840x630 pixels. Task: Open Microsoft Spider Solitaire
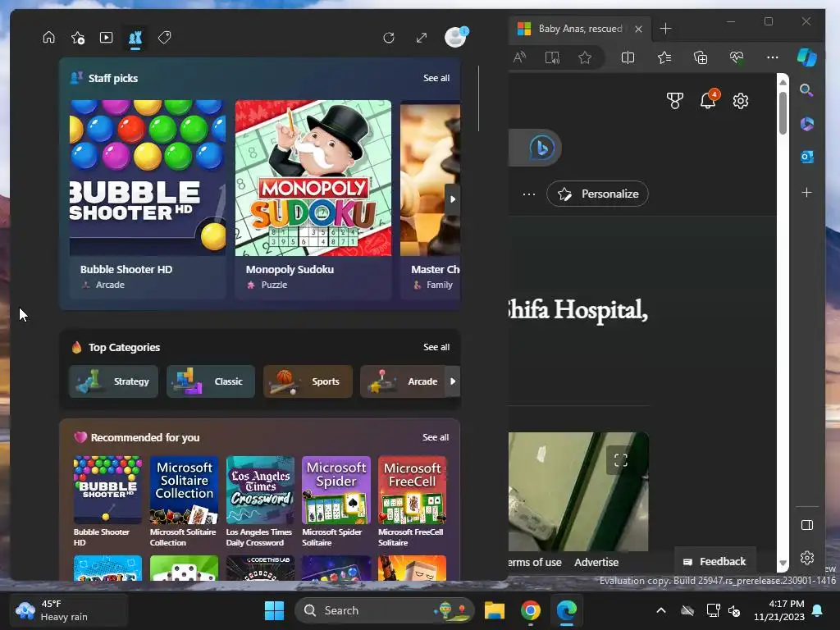pyautogui.click(x=336, y=501)
